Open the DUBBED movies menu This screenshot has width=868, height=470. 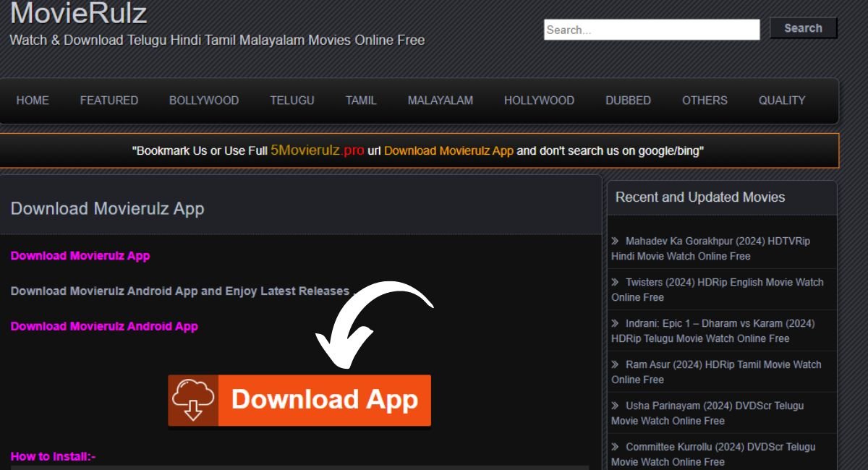click(628, 101)
